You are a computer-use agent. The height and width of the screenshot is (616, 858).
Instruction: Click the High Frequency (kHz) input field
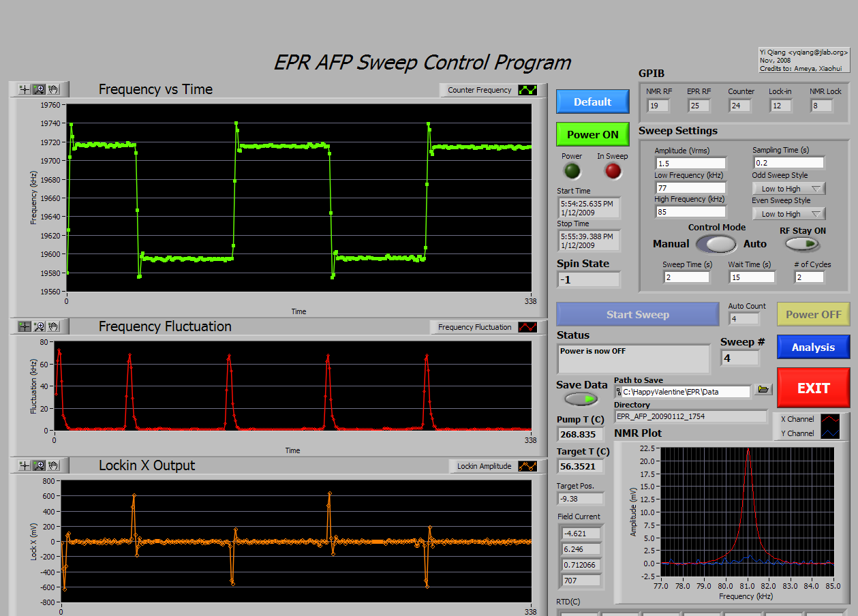(690, 211)
